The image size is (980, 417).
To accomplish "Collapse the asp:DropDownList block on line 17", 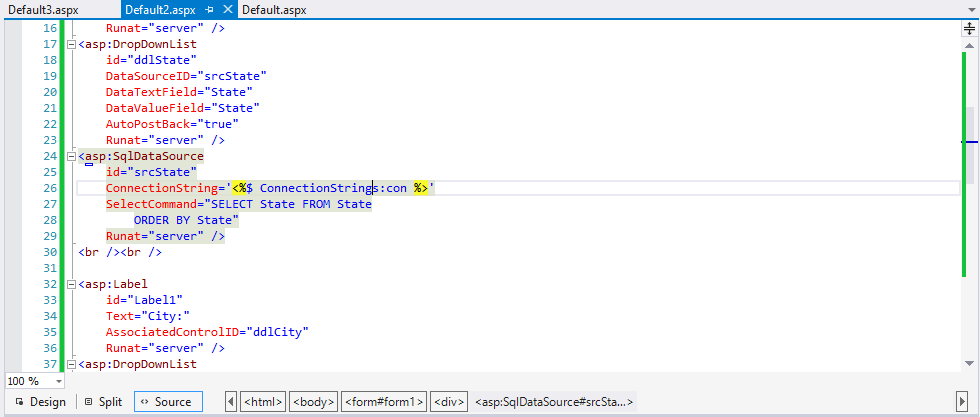I will [x=70, y=44].
